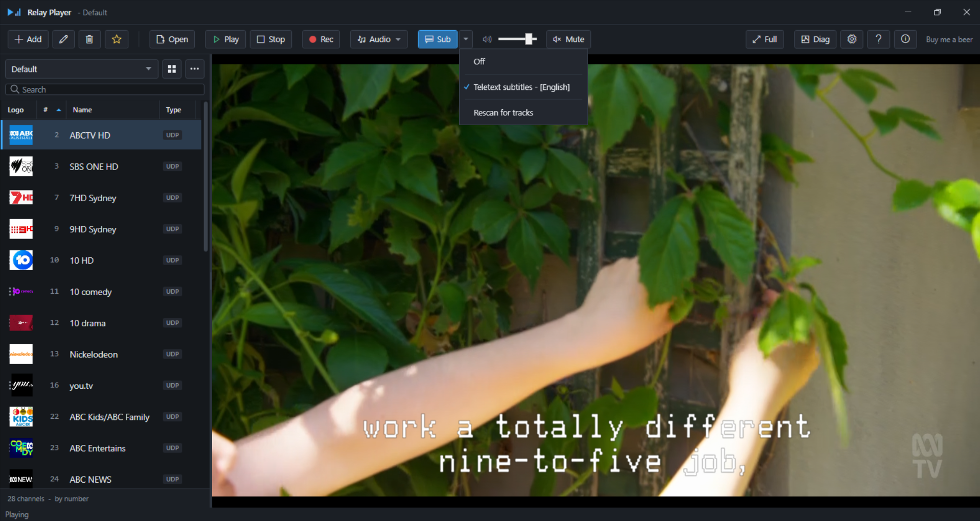Click the 9HD Sydney channel logo
Viewport: 980px width, 521px height.
(x=21, y=229)
